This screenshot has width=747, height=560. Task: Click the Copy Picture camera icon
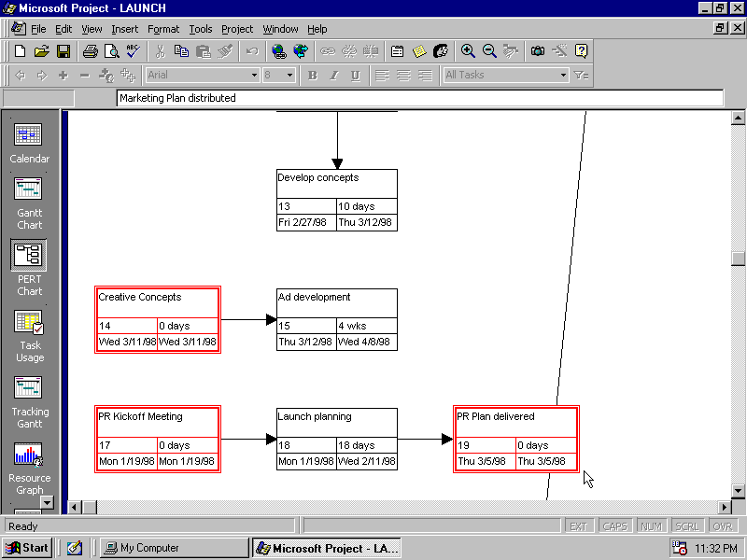tap(538, 51)
